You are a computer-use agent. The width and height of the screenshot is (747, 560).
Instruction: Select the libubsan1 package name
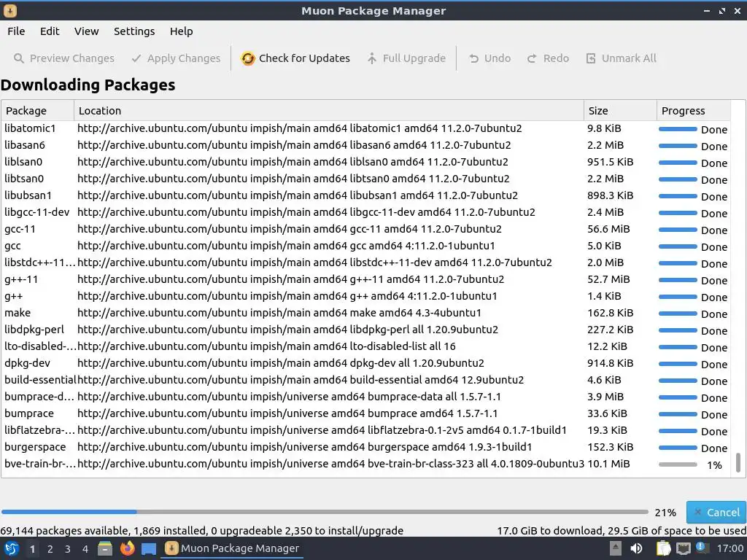click(x=28, y=195)
